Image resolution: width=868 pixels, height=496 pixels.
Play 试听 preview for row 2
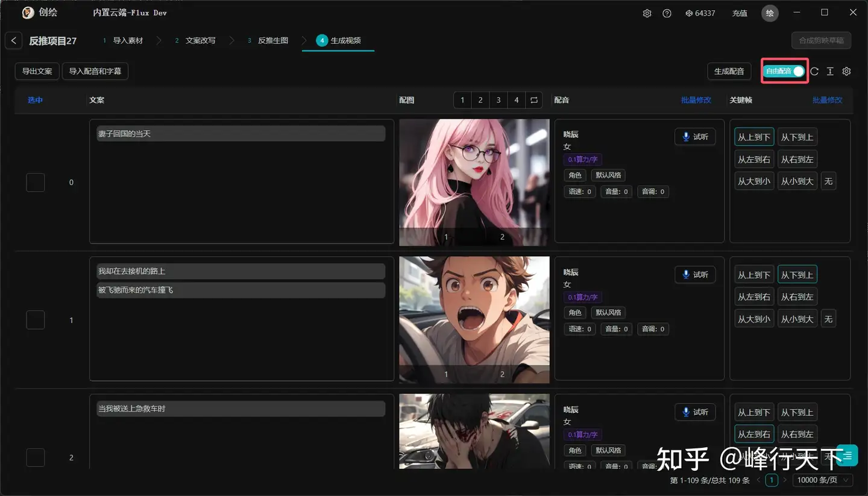[695, 412]
